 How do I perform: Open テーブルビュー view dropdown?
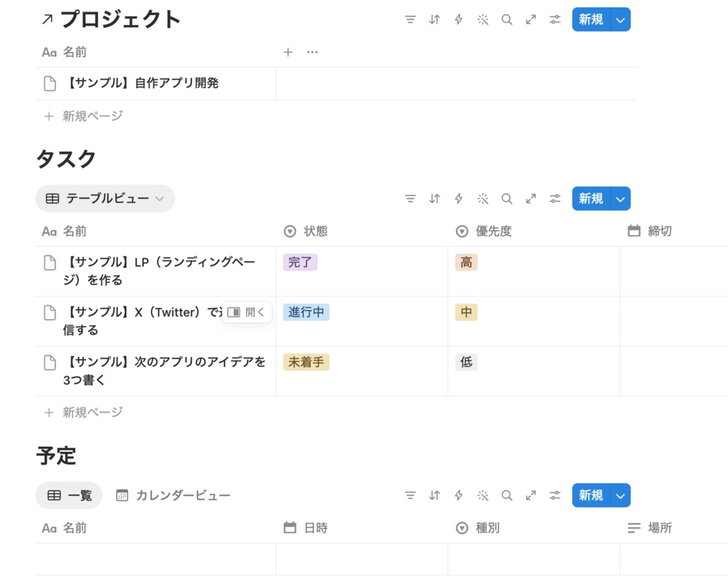(105, 199)
